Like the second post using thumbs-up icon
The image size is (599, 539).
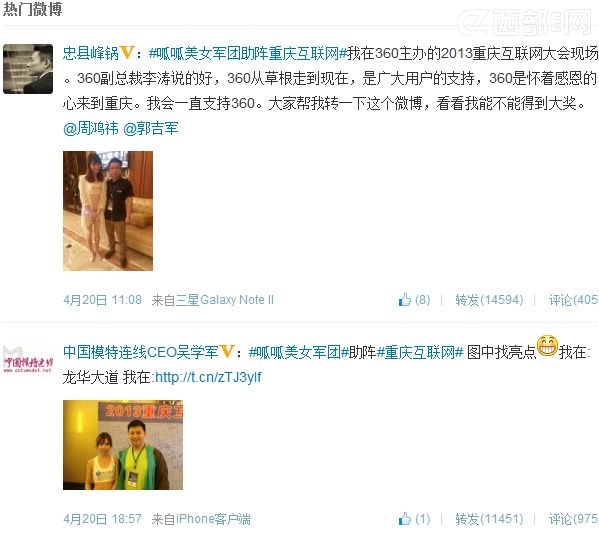(x=405, y=518)
